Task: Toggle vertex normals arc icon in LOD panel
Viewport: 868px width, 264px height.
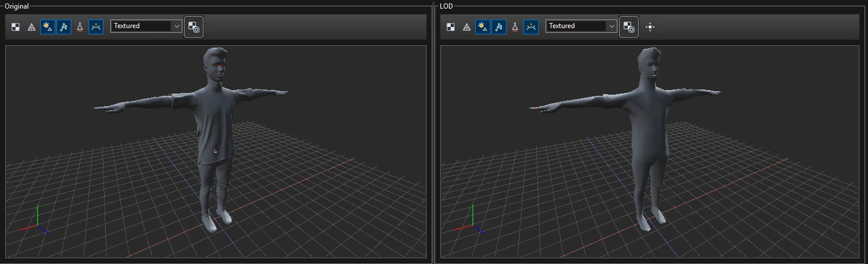Action: (x=531, y=27)
